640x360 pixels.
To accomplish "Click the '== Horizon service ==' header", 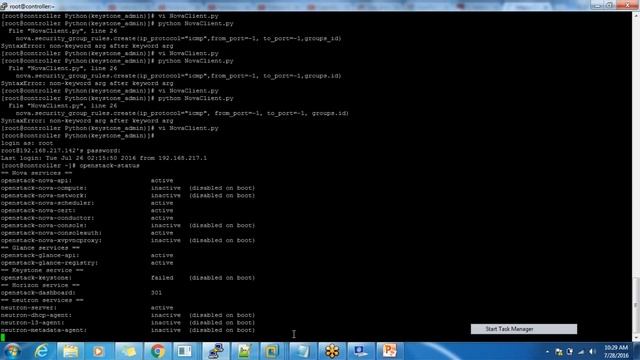I will (x=40, y=285).
